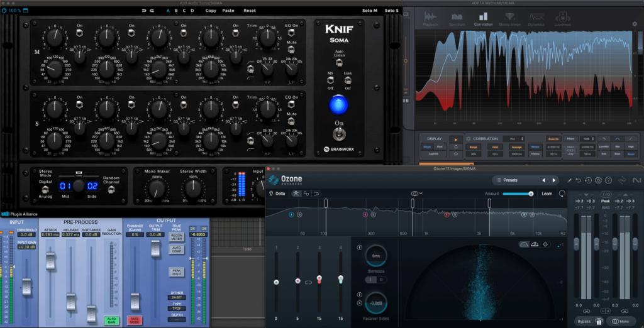Click the refresh icon in MetricAB Display
This screenshot has height=328, width=644.
click(x=455, y=146)
